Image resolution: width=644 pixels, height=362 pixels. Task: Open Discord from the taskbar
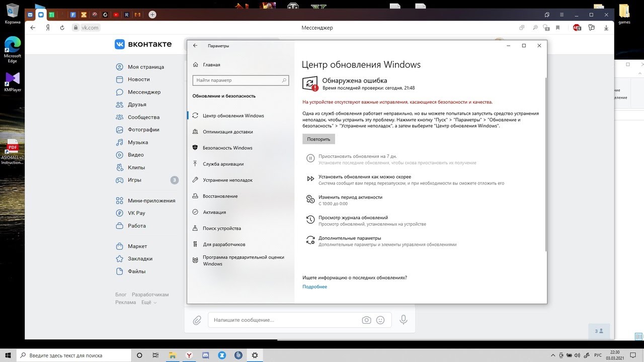(205, 355)
